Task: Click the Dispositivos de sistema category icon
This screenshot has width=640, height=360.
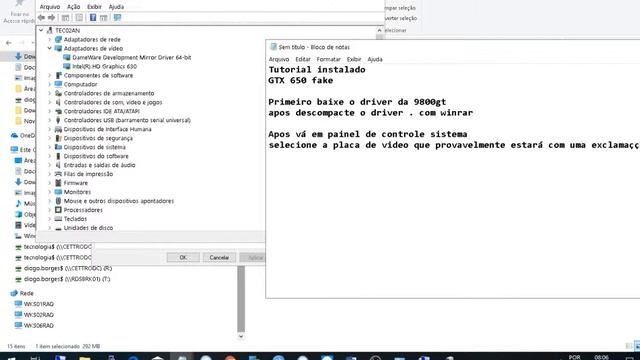Action: (58, 147)
